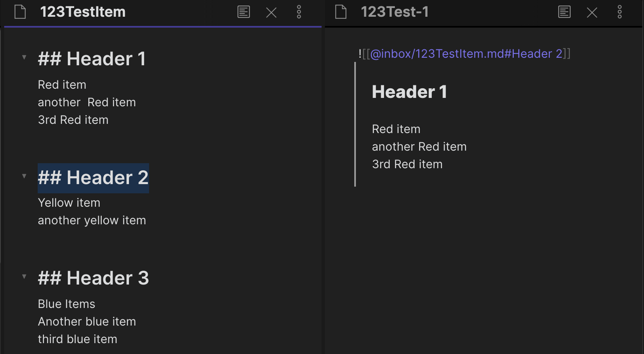Viewport: 644px width, 354px height.
Task: Click the 3rd Red item line in right pane
Action: pyautogui.click(x=407, y=164)
